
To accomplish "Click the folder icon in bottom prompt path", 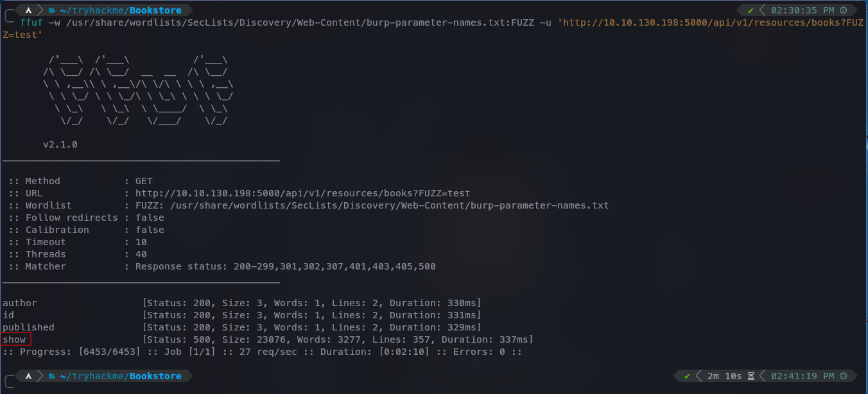I will click(51, 376).
